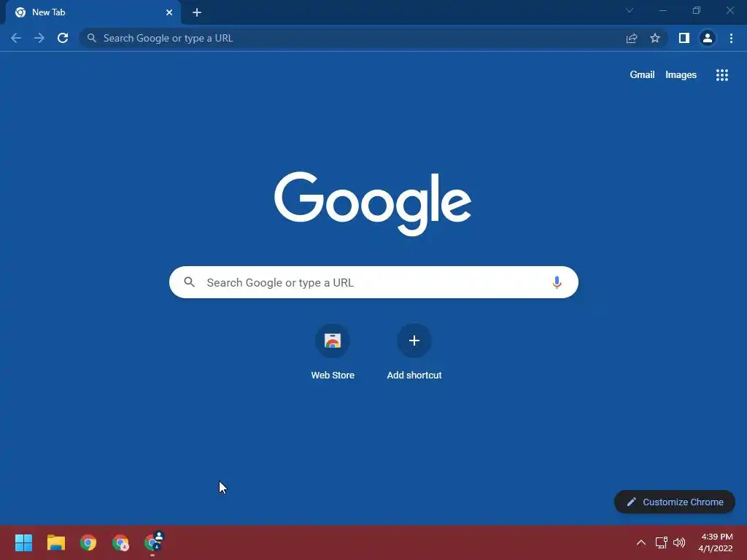Open File Explorer from taskbar

click(55, 542)
